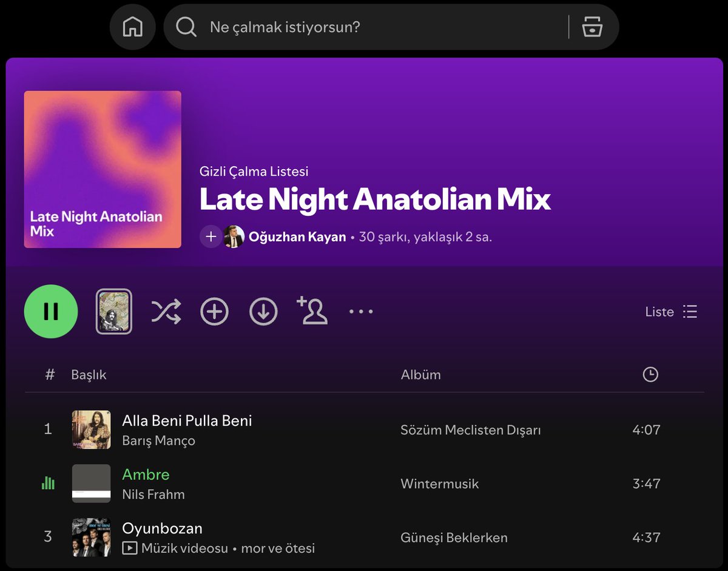
Task: Save playlist with the plus circle icon
Action: pos(214,312)
